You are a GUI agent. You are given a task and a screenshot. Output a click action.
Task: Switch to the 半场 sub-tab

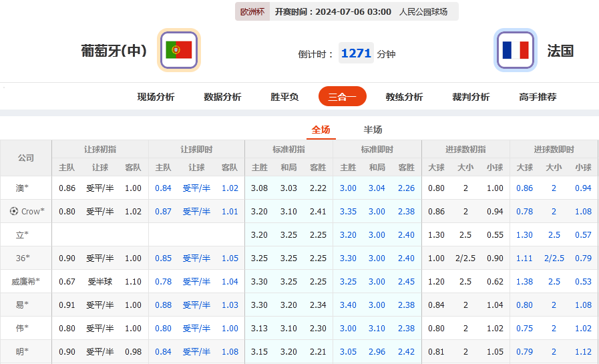coord(373,130)
